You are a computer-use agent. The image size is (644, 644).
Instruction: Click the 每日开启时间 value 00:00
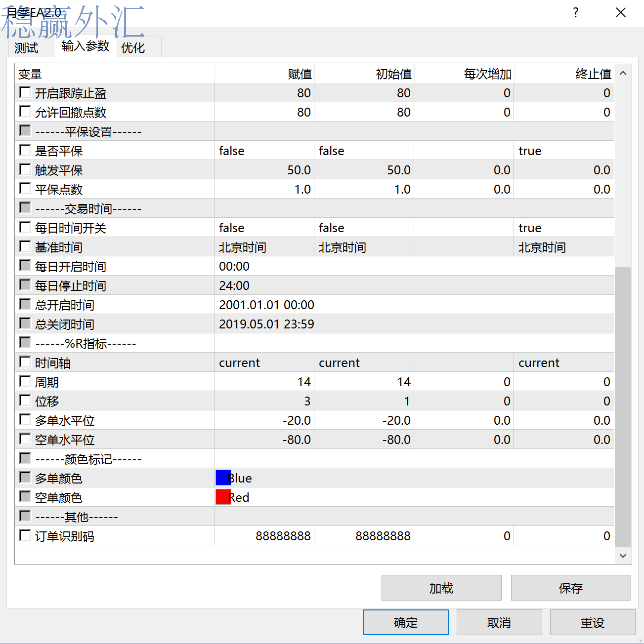click(414, 266)
